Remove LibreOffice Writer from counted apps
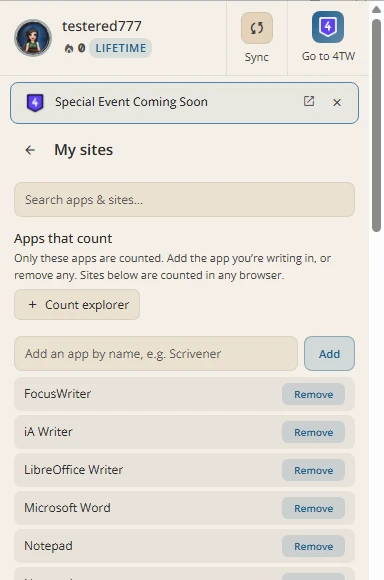Screen dimensions: 384x580 (x=313, y=470)
